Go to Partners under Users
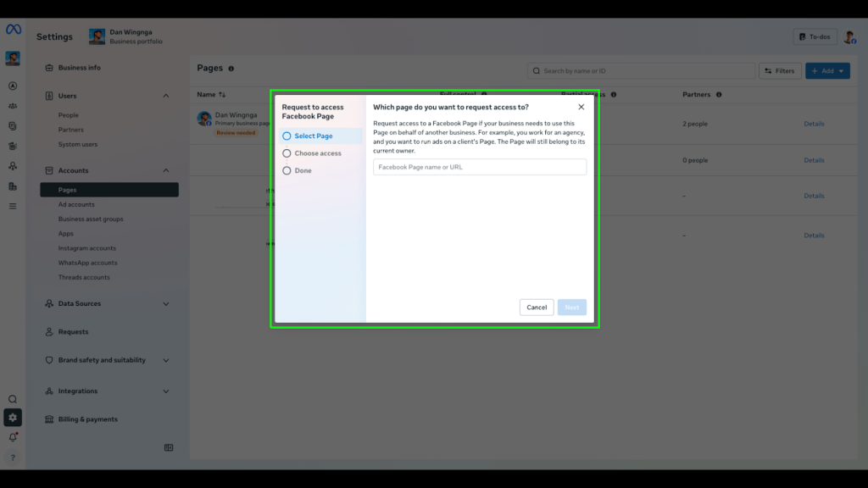This screenshot has height=488, width=868. (71, 130)
